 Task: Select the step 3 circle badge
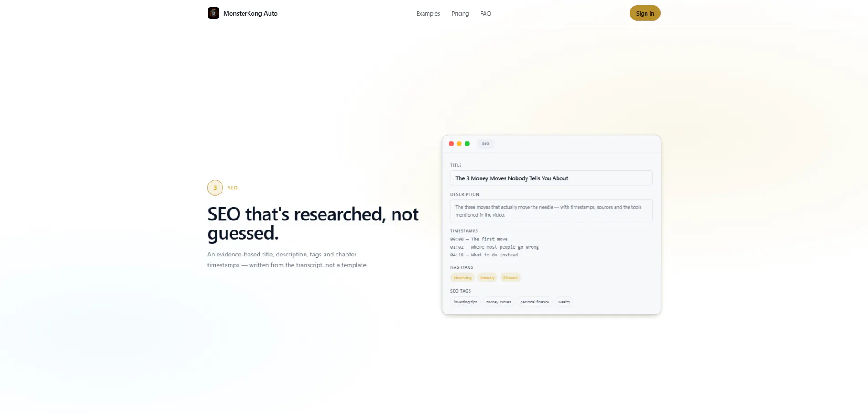pos(215,188)
